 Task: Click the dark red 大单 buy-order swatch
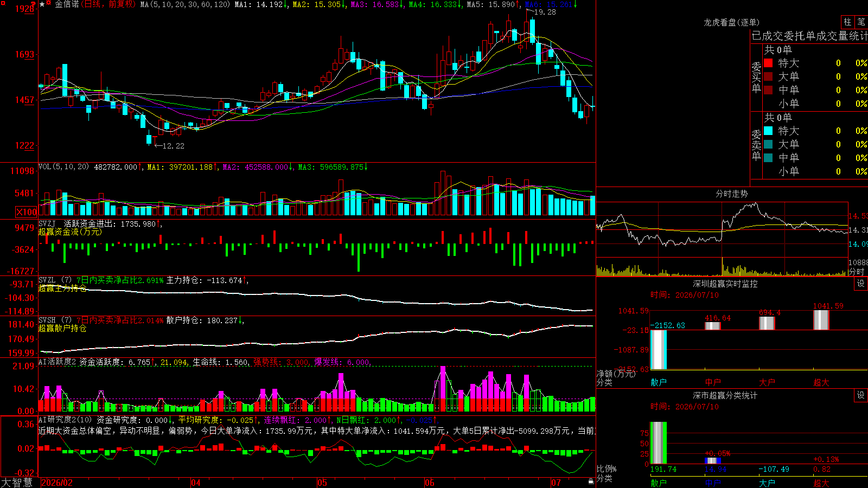click(x=768, y=76)
